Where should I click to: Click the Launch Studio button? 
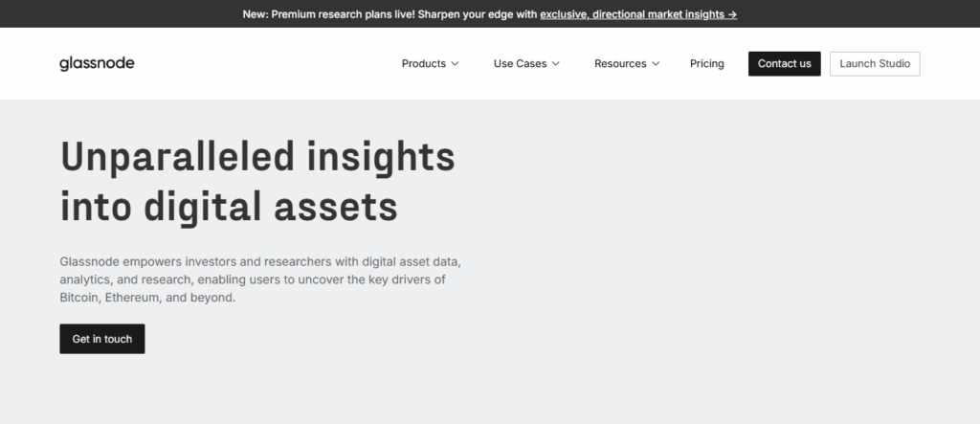point(875,64)
